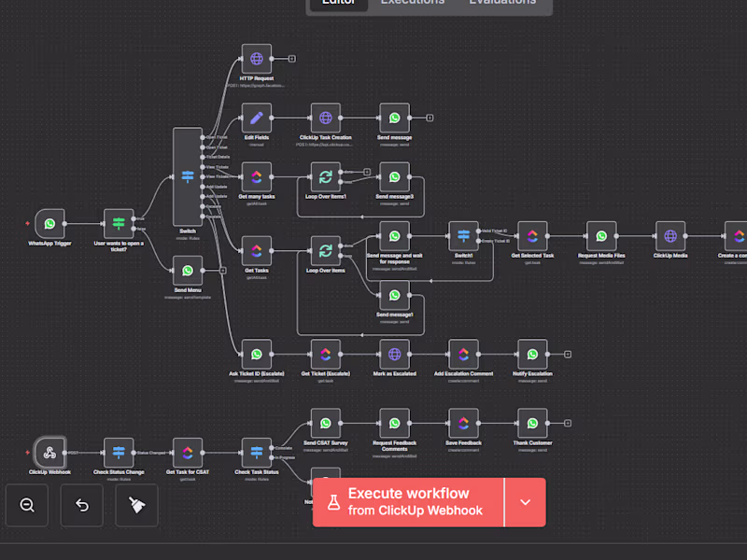747x560 pixels.
Task: Add node after Send Menu plus handle
Action: [x=223, y=271]
